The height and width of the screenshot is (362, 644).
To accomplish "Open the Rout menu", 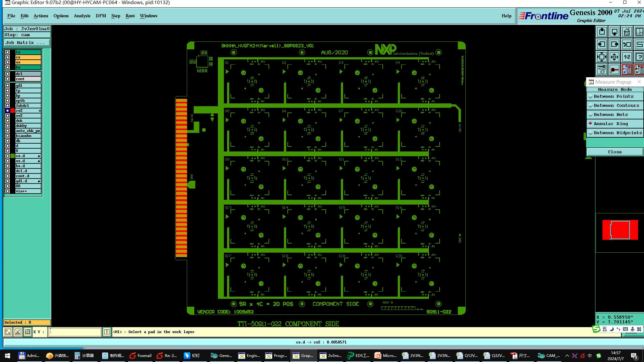I will 130,16.
